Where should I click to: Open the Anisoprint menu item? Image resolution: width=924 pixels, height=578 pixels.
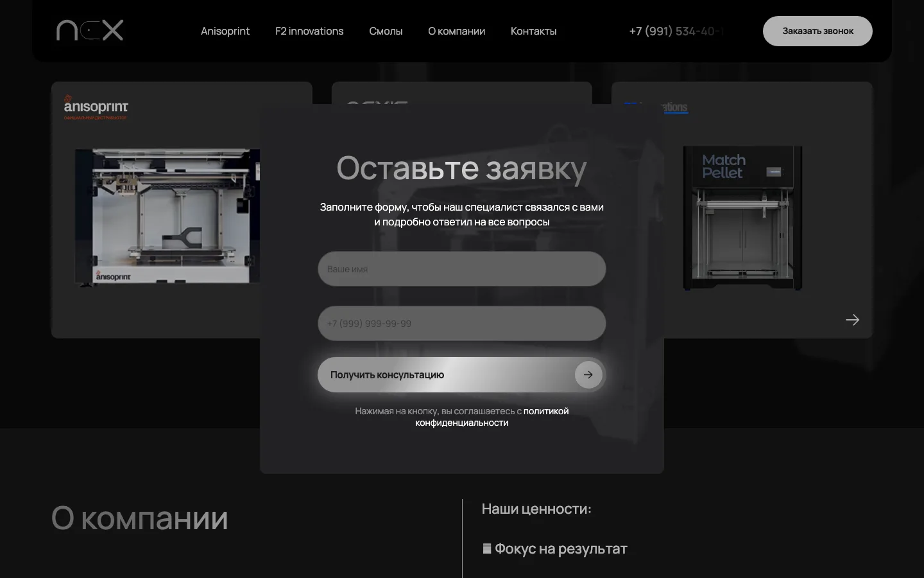click(225, 31)
